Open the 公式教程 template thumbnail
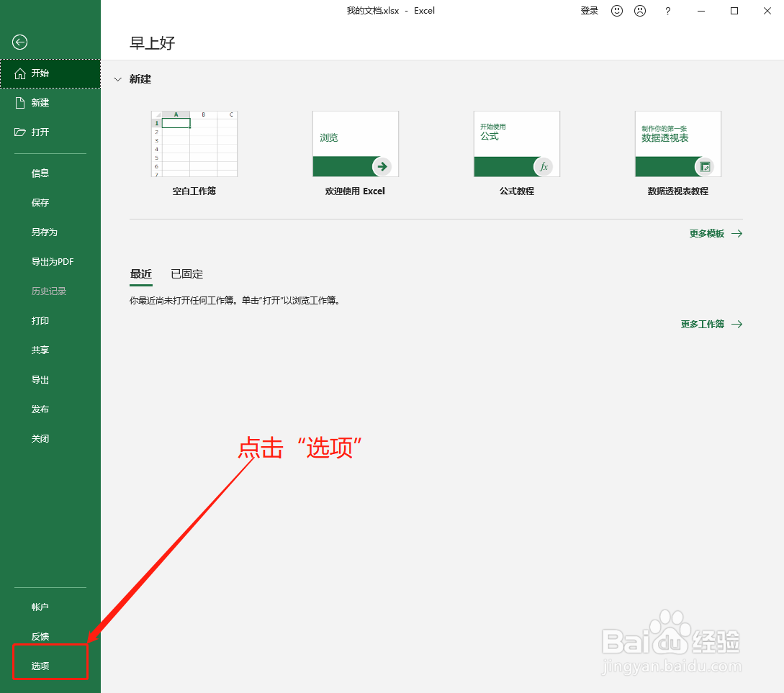The image size is (784, 693). [x=517, y=144]
